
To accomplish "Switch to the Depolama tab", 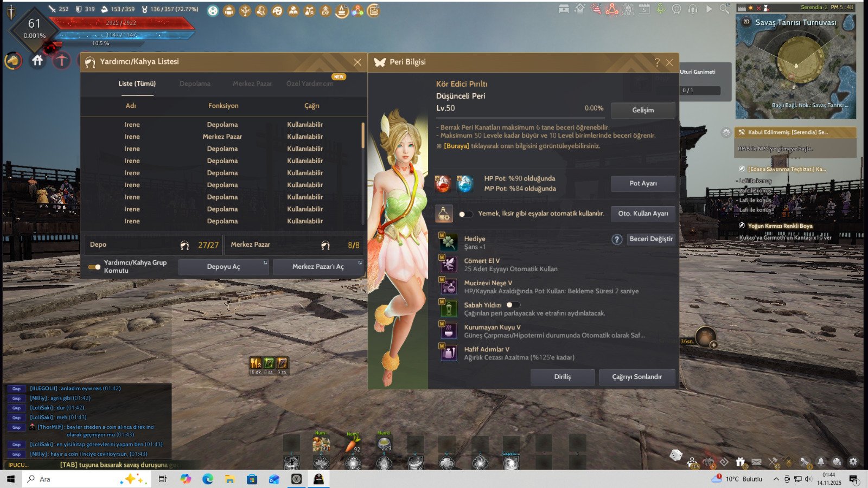I will click(x=195, y=84).
